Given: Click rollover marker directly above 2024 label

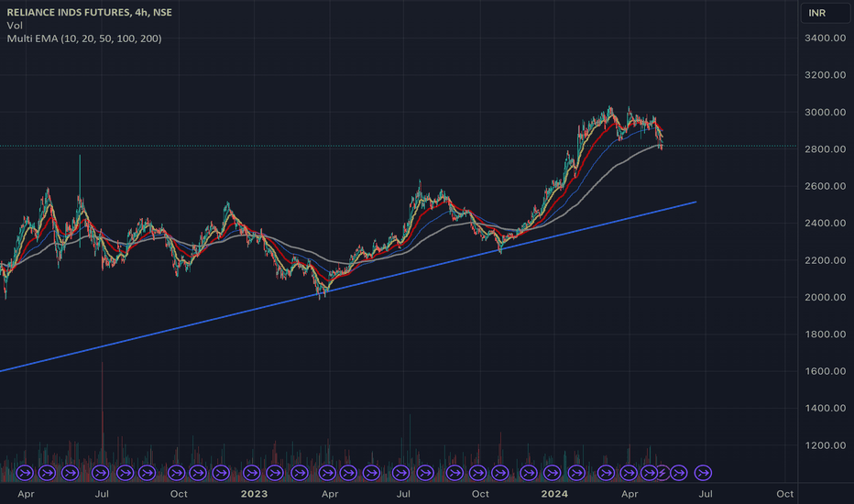Looking at the screenshot, I should click(553, 473).
